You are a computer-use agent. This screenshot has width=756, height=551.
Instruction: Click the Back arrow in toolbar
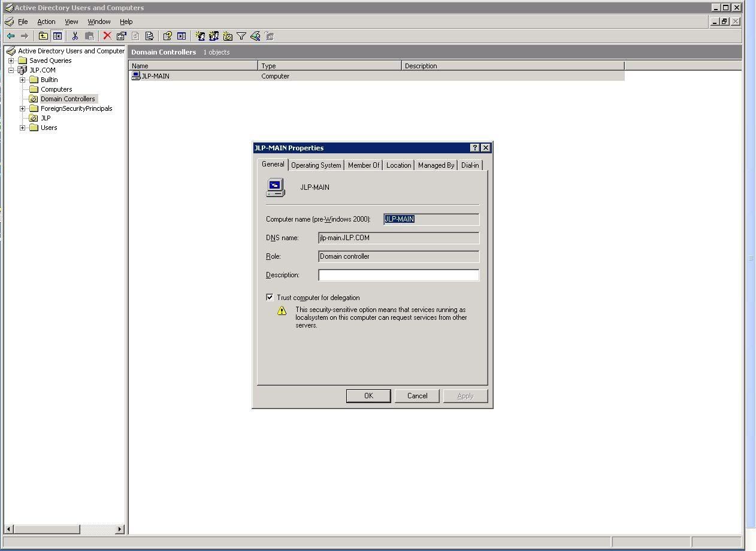pos(11,36)
